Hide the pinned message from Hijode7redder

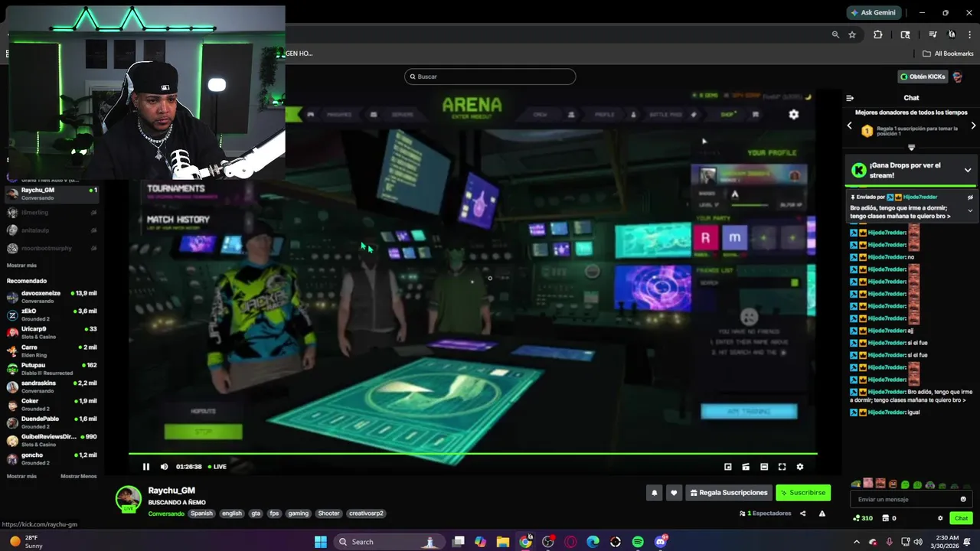970,197
